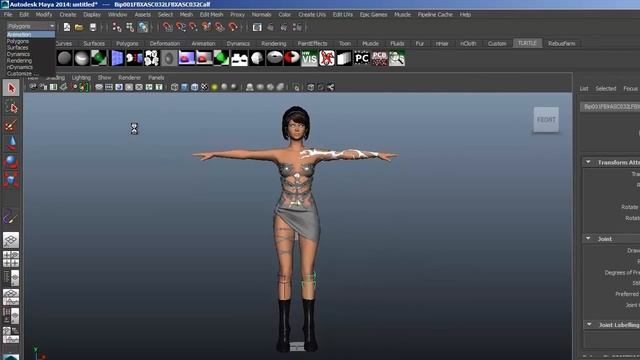Open camera attributes from panel toolbar
The height and width of the screenshot is (360, 640).
click(x=44, y=87)
